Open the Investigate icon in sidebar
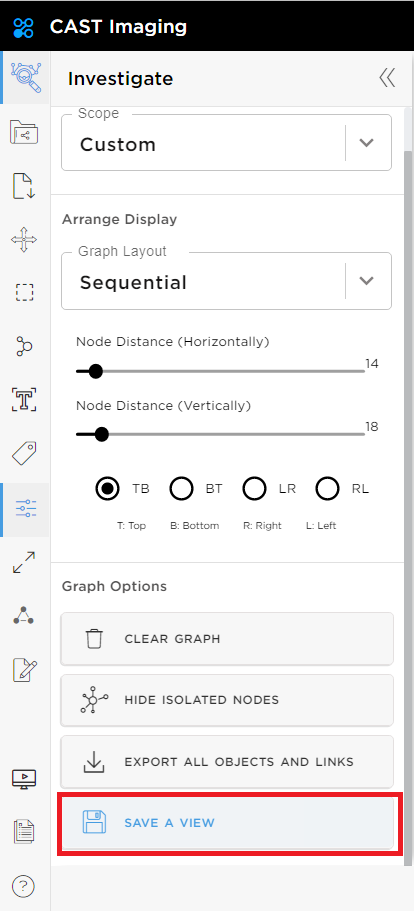This screenshot has height=911, width=414. 26,78
